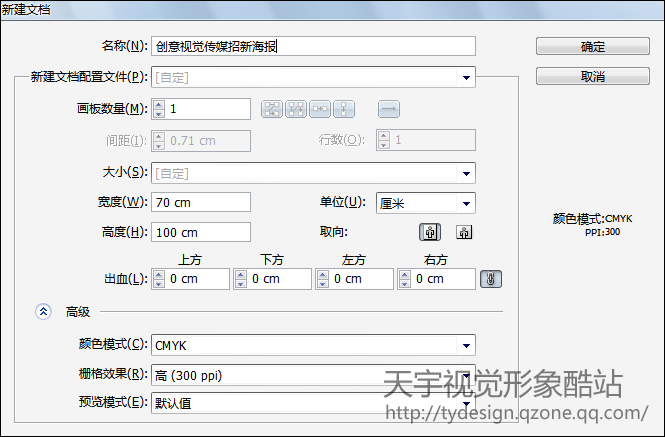The width and height of the screenshot is (665, 437).
Task: Click the 确定 button
Action: tap(592, 46)
